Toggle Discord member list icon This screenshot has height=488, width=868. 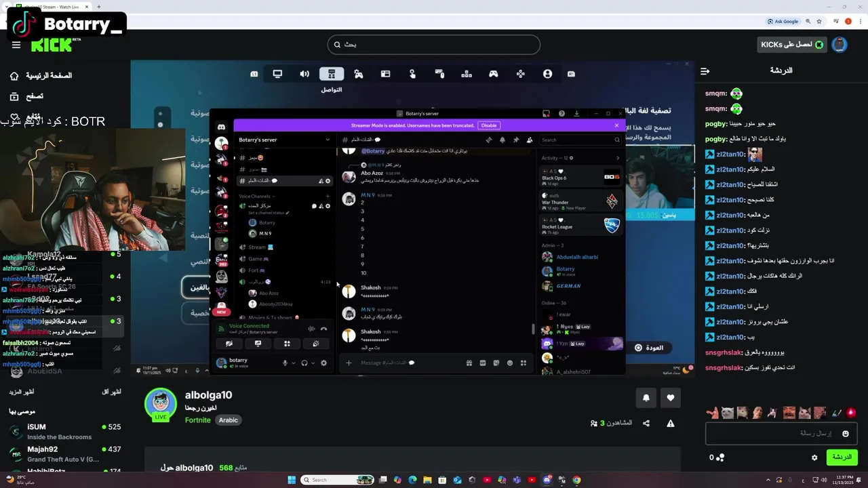click(x=529, y=140)
